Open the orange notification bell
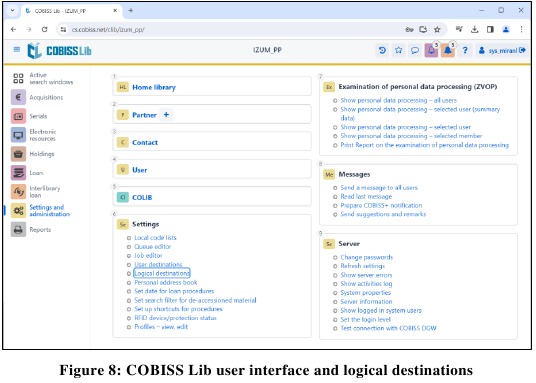Viewport: 536px width, 383px height. click(448, 51)
